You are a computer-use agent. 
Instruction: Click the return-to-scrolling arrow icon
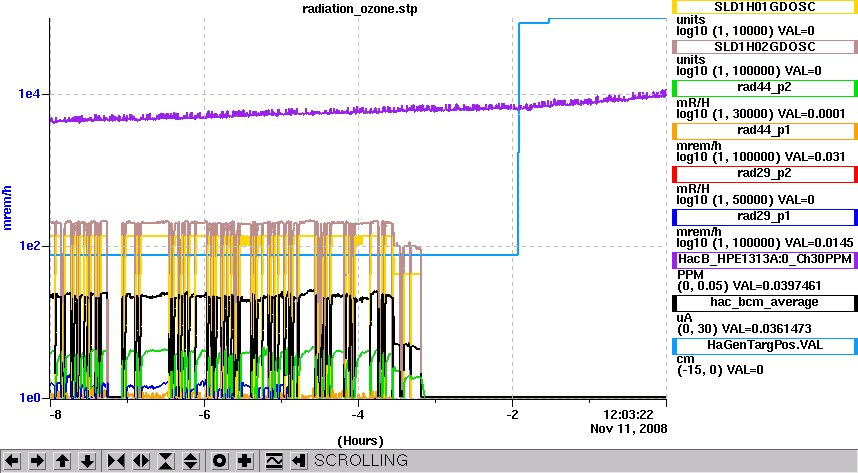tap(298, 461)
